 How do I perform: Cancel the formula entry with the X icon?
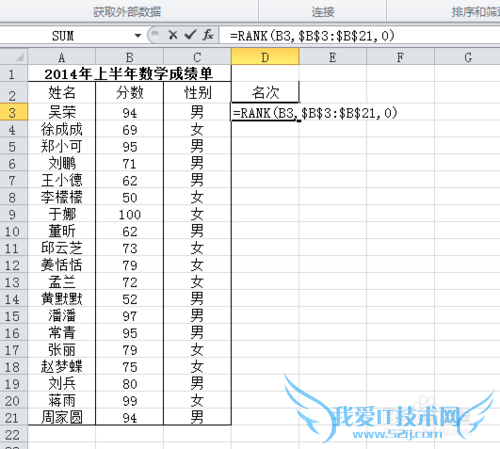pyautogui.click(x=173, y=35)
